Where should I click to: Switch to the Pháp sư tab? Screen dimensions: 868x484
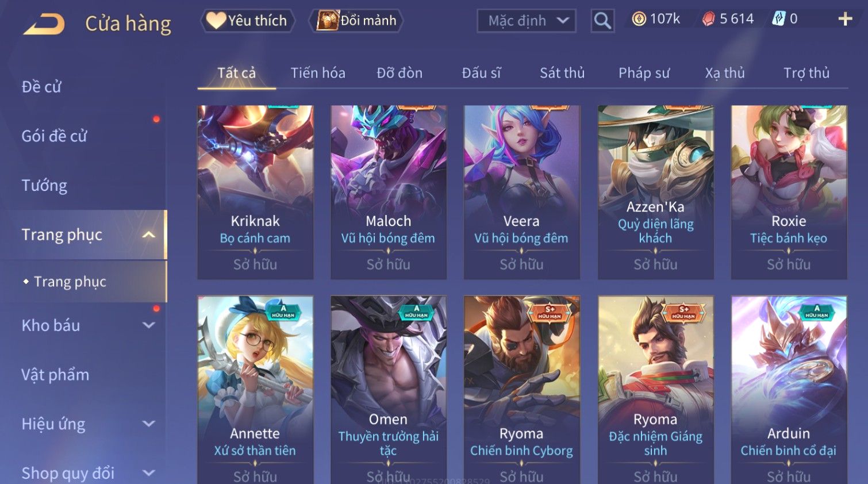(644, 73)
